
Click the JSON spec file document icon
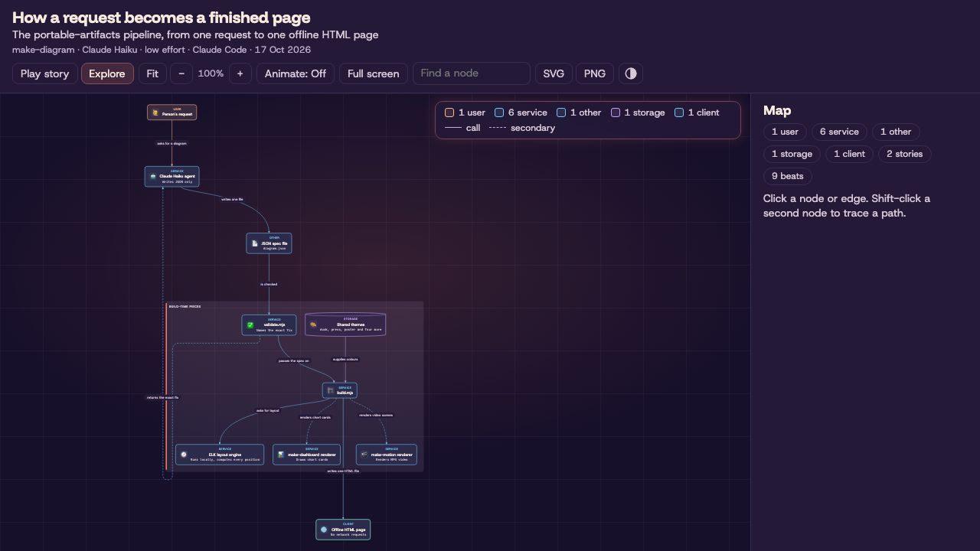pos(255,243)
